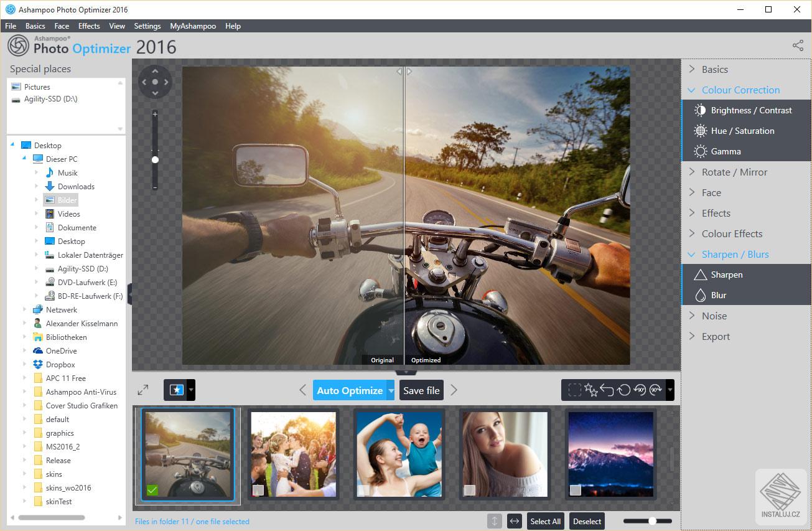Image resolution: width=812 pixels, height=531 pixels.
Task: Click the share icon in the top right corner
Action: 798,45
